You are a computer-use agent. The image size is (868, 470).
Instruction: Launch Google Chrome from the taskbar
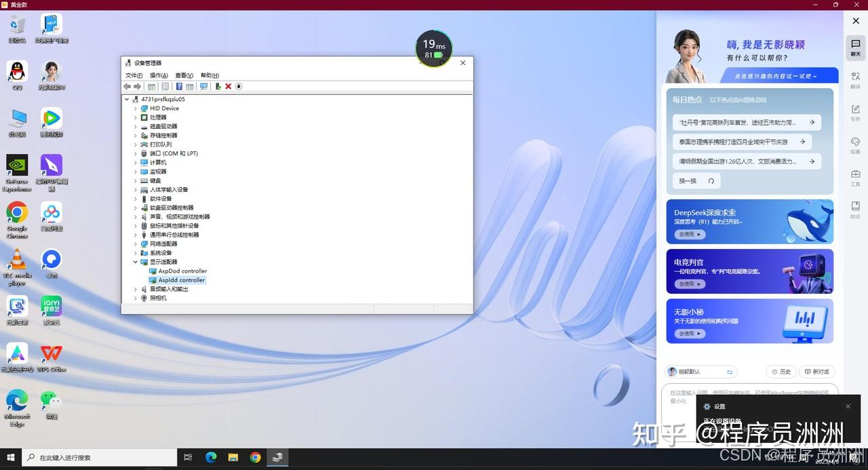coord(255,457)
